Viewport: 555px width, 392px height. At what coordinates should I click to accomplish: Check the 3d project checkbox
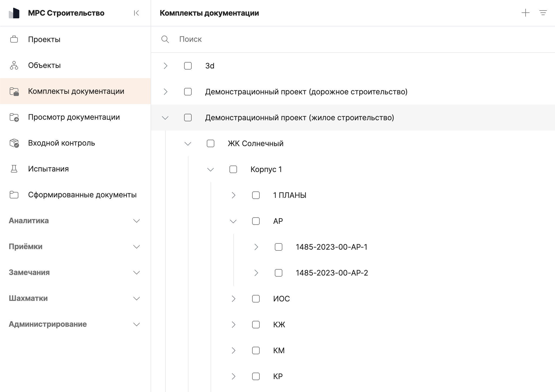[188, 66]
